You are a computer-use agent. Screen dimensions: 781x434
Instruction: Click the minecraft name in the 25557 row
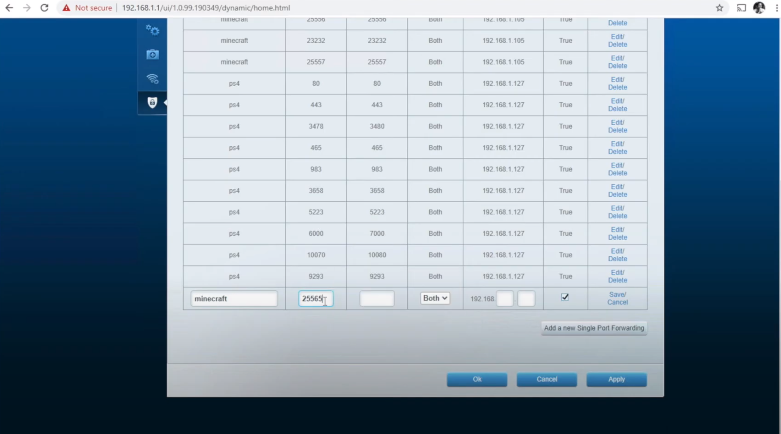point(234,62)
